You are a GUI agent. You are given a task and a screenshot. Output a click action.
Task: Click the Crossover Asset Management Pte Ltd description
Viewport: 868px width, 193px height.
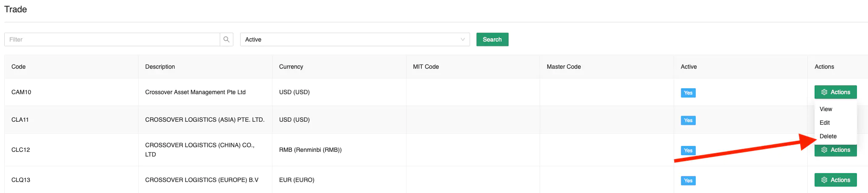195,92
